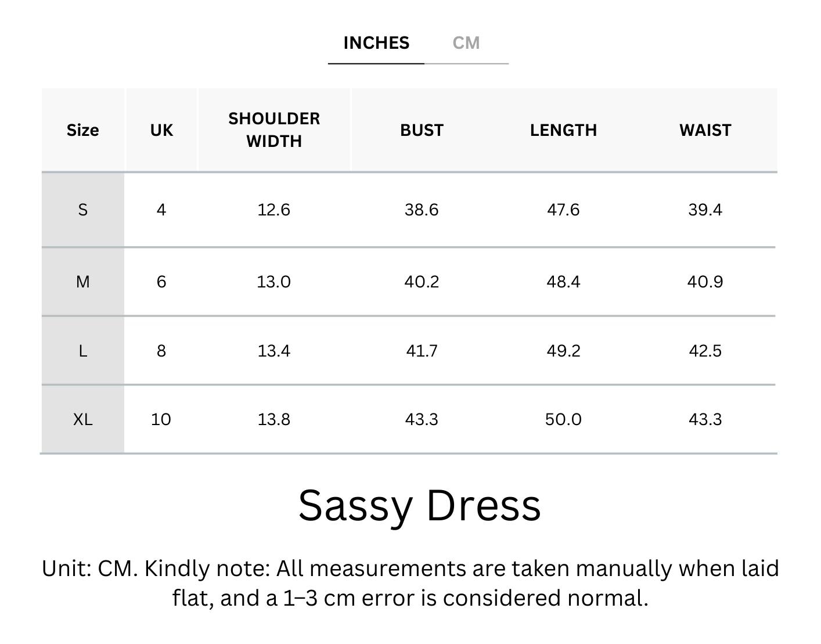
Task: Switch to the CM tab
Action: click(x=466, y=43)
